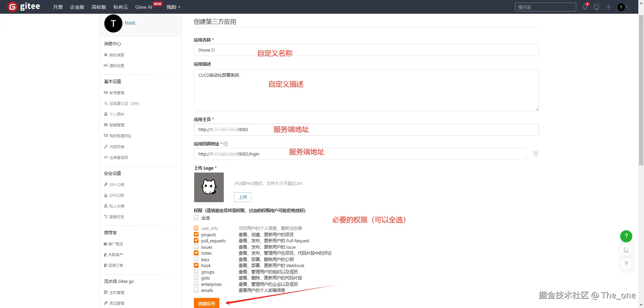Click the plus icon in the header
The height and width of the screenshot is (308, 644).
(x=608, y=7)
